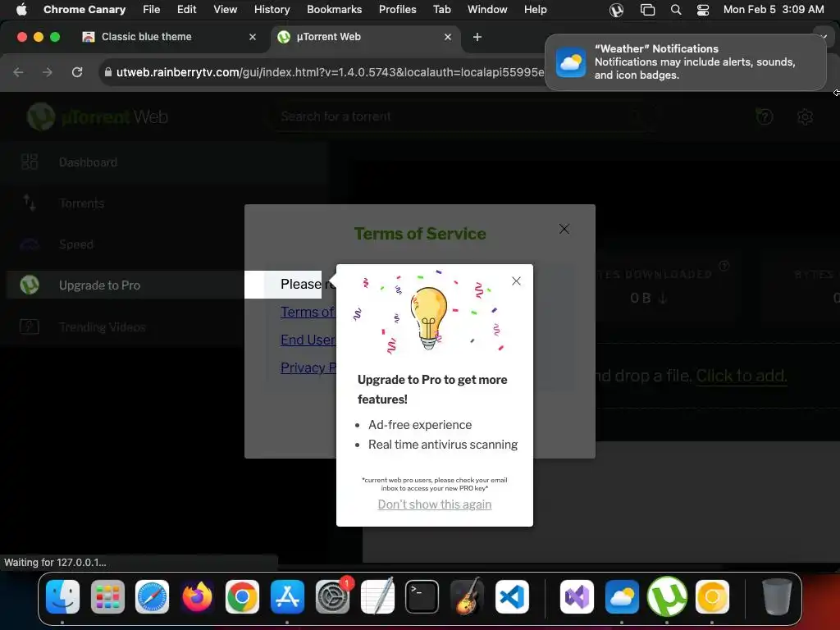Click the Weather Notifications banner

click(x=686, y=62)
